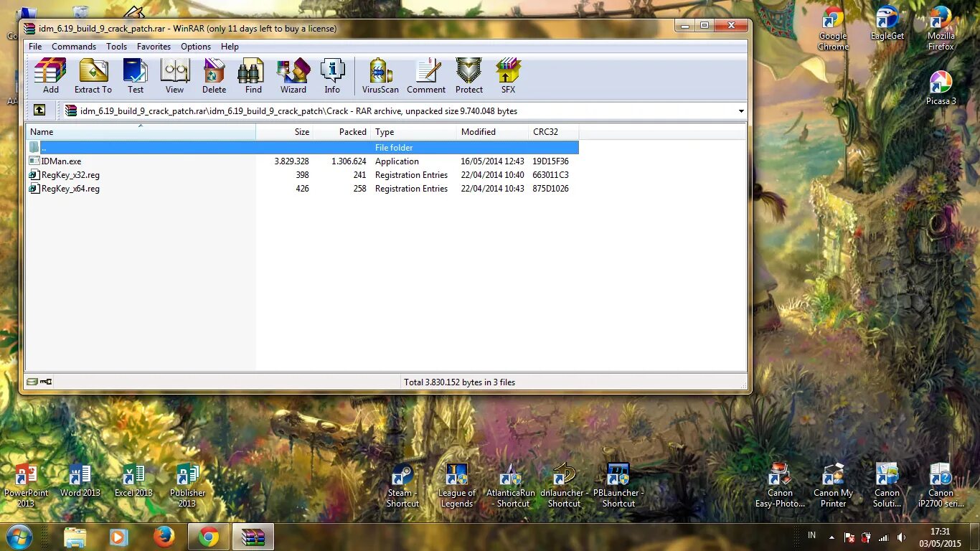Viewport: 980px width, 551px height.
Task: Expand the archive path dropdown arrow
Action: click(x=741, y=111)
